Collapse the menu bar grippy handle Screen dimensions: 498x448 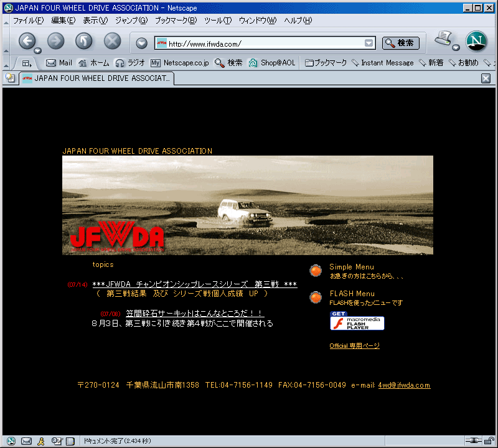(x=6, y=22)
